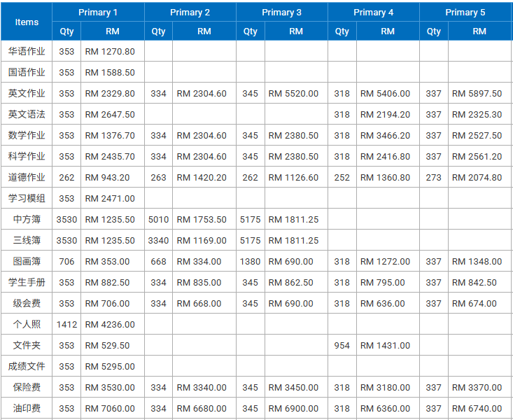Click the 英文语法 row label
513x420 pixels.
(27, 114)
